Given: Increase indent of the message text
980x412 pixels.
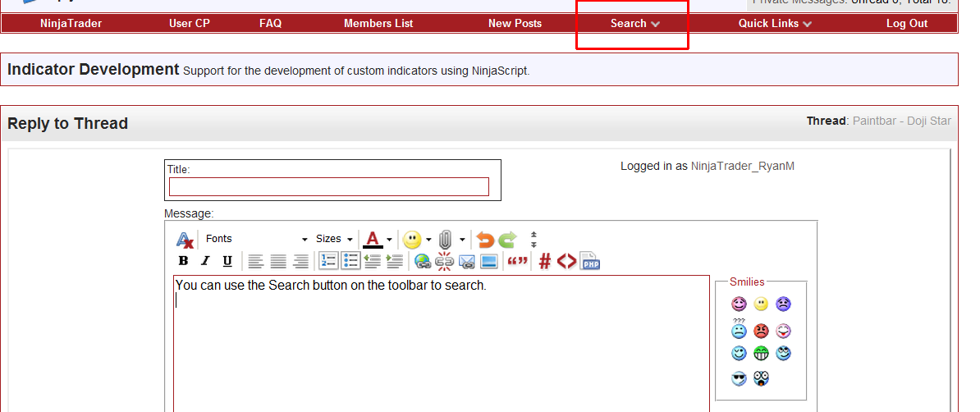Looking at the screenshot, I should click(x=394, y=261).
